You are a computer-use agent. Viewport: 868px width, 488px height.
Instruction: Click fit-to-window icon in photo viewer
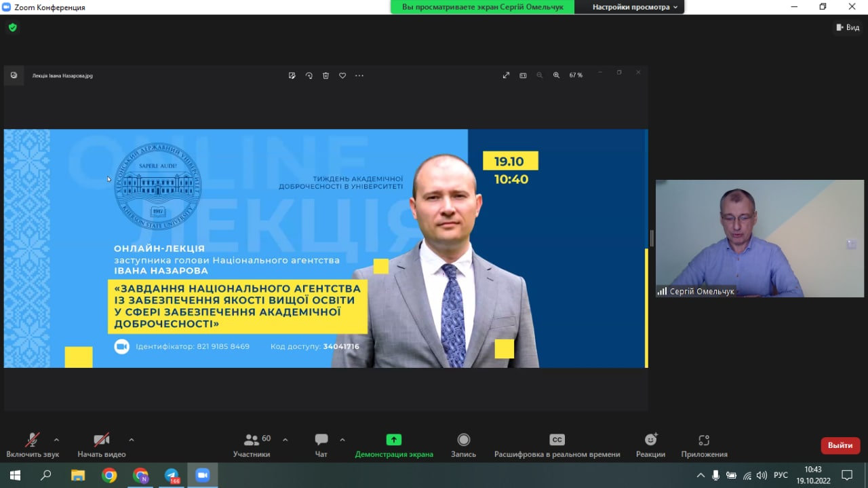(x=523, y=75)
